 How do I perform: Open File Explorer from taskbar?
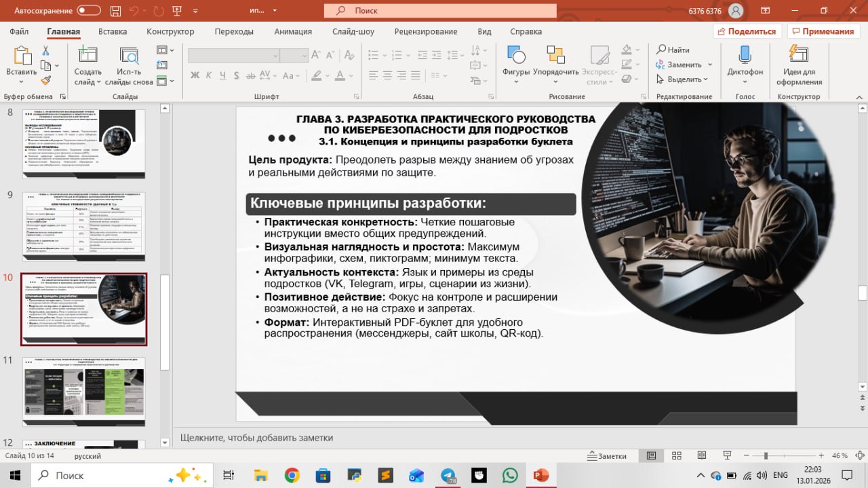tap(261, 475)
